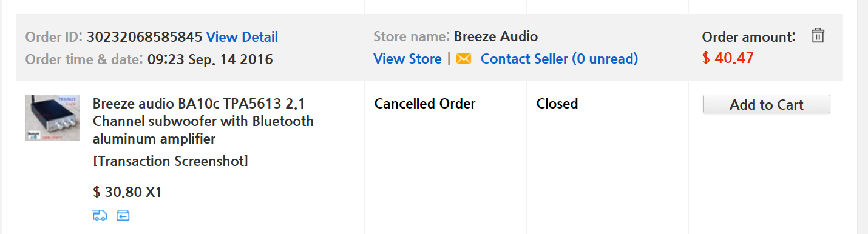Delete the order using trash icon

[x=818, y=36]
